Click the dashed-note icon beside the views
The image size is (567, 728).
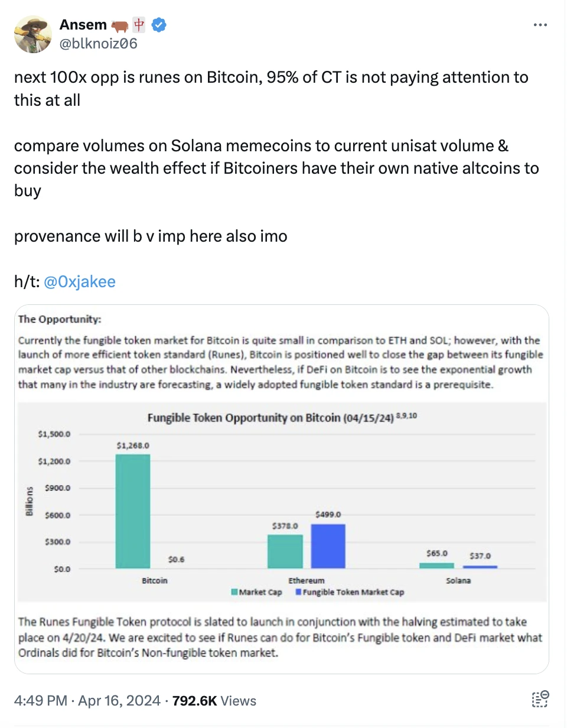[540, 700]
